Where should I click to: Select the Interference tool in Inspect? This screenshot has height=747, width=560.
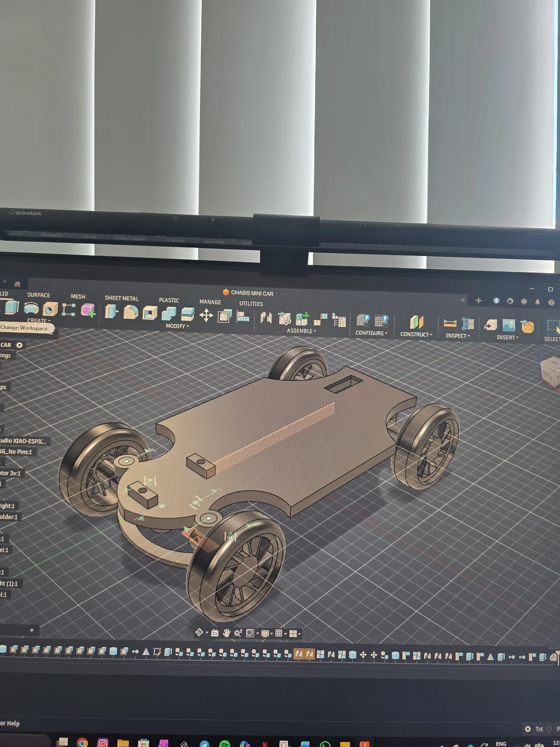468,324
